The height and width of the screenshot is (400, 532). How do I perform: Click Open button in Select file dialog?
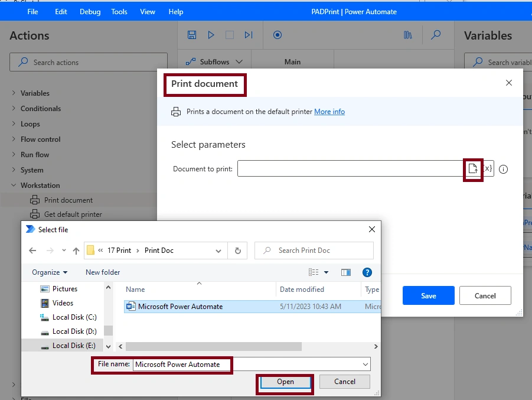[285, 382]
